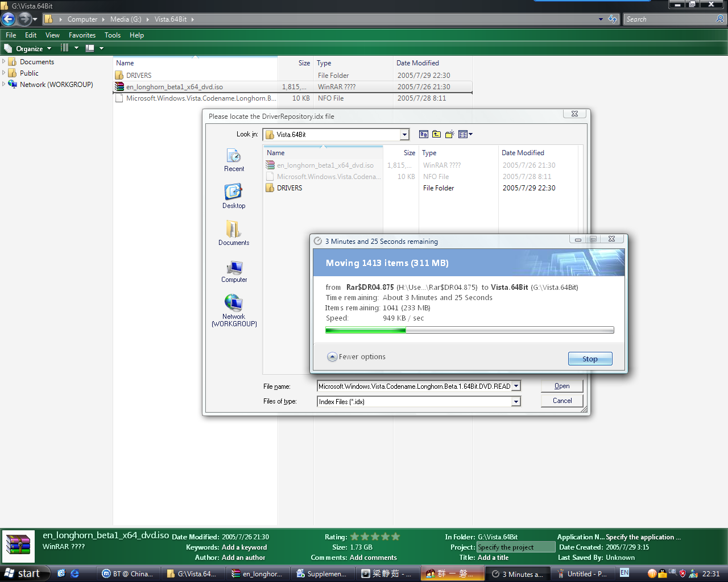Click the Create New Folder icon in dialog
Viewport: 728px width, 582px height.
(x=450, y=135)
